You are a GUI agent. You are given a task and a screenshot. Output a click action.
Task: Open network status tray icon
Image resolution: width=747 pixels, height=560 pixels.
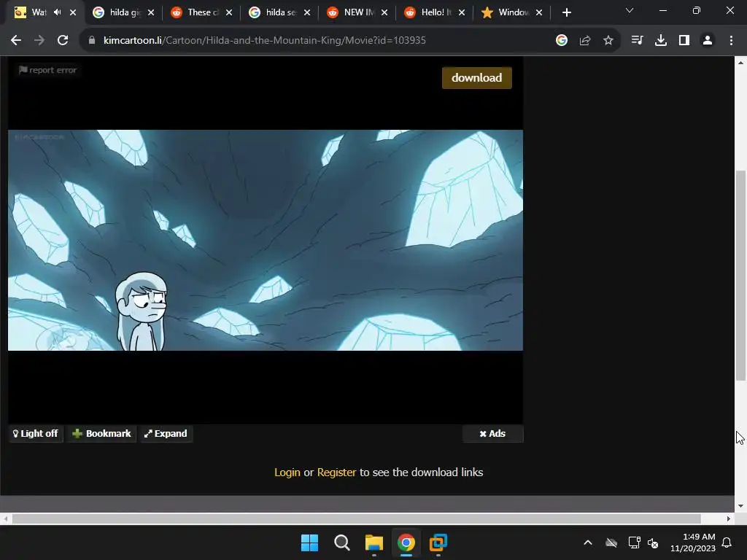point(634,542)
